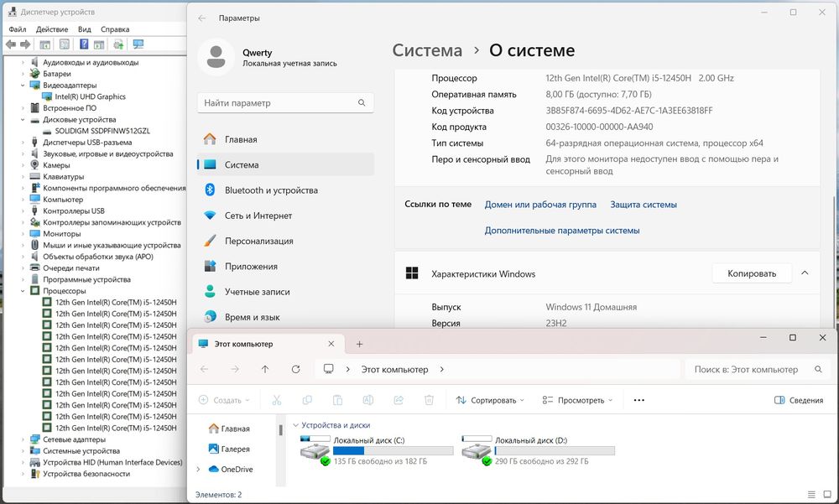Select Bluetooth и устройства in Settings sidebar
The width and height of the screenshot is (839, 504).
285,190
